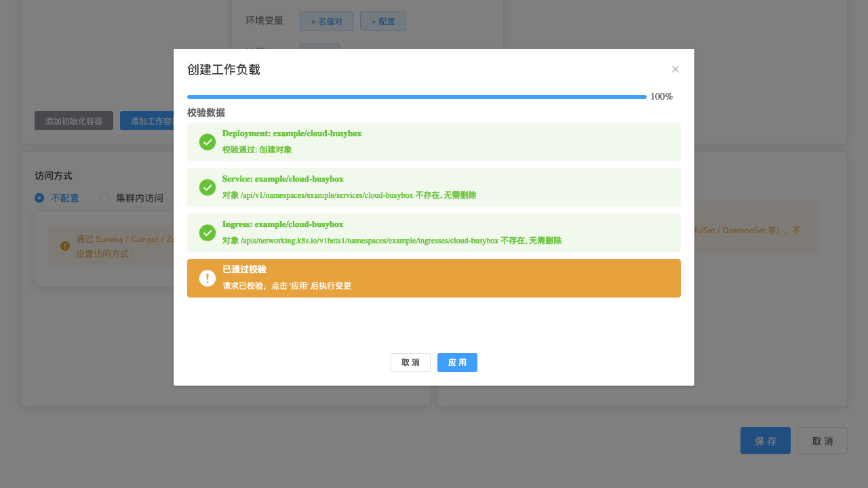Click the +配置 button next to 环境变量
The width and height of the screenshot is (868, 488).
[x=382, y=21]
